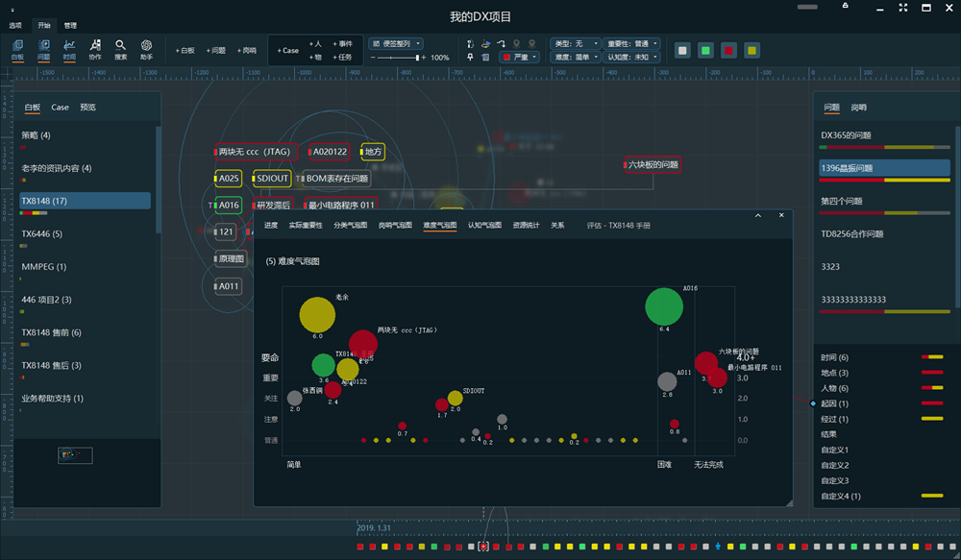The height and width of the screenshot is (560, 961).
Task: Click the + 白板 add button
Action: tap(185, 51)
